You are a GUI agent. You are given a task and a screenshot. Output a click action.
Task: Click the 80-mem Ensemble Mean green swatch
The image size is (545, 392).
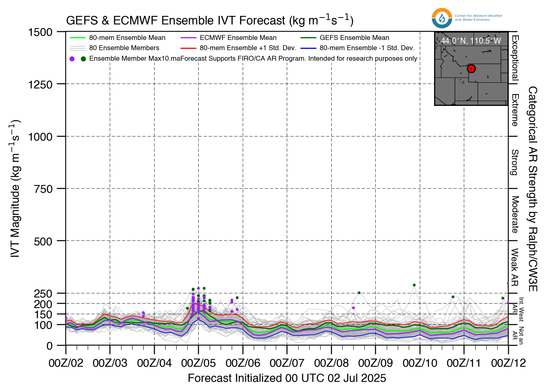point(78,38)
